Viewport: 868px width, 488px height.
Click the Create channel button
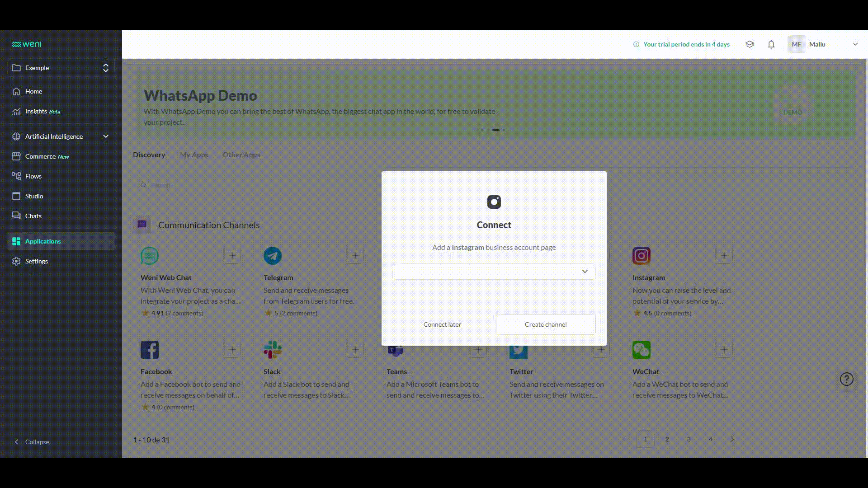click(x=545, y=324)
